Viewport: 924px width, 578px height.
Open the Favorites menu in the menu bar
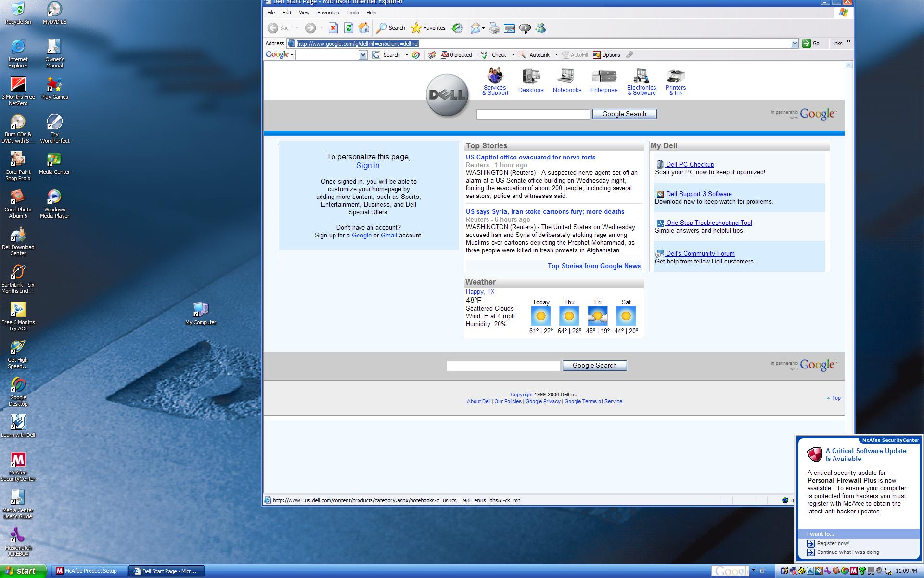pos(328,13)
